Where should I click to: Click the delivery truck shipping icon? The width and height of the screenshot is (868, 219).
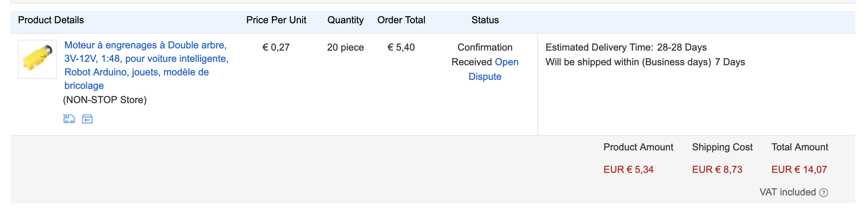[x=69, y=119]
